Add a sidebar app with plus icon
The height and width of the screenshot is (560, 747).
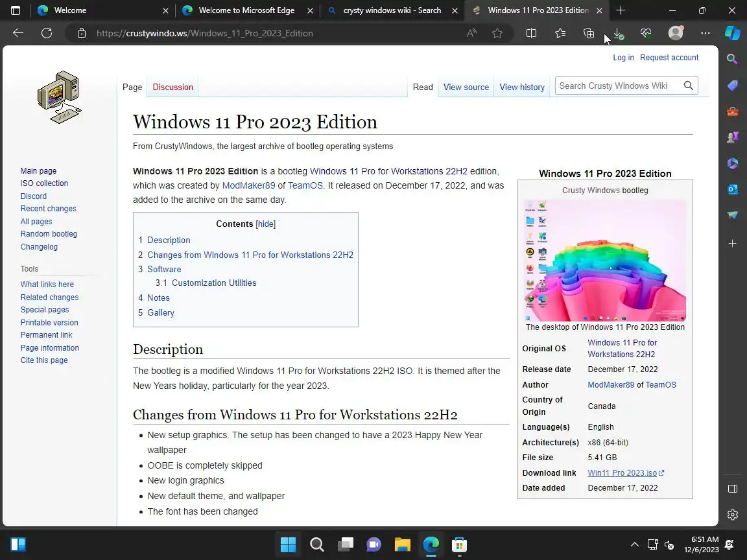733,243
